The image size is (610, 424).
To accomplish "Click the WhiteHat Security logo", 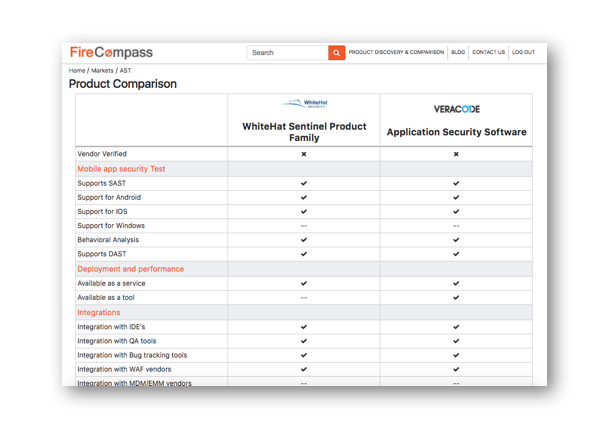I will [x=305, y=103].
